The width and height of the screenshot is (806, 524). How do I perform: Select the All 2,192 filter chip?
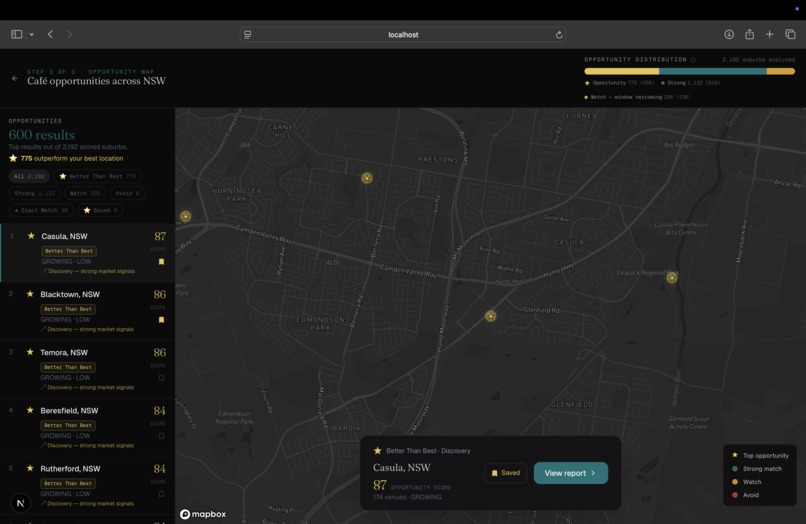click(x=29, y=176)
